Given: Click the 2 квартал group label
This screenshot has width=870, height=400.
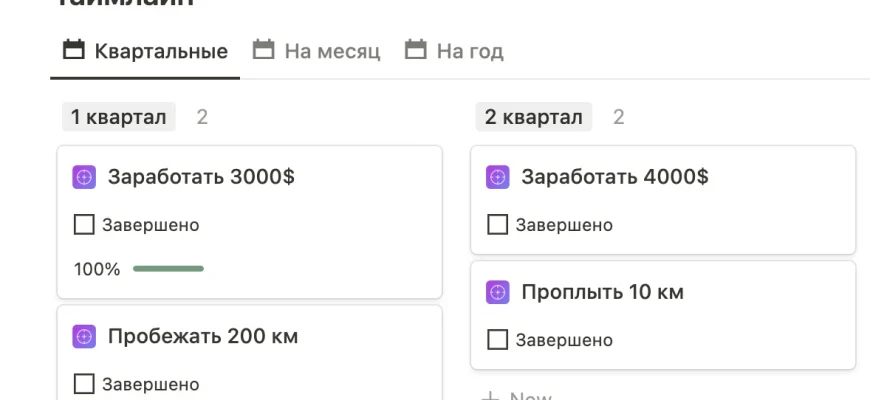Looking at the screenshot, I should pos(533,117).
